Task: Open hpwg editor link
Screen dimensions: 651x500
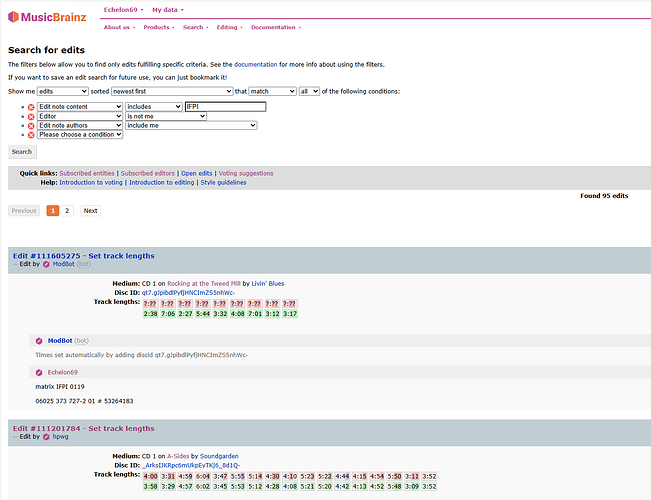Action: coord(61,437)
